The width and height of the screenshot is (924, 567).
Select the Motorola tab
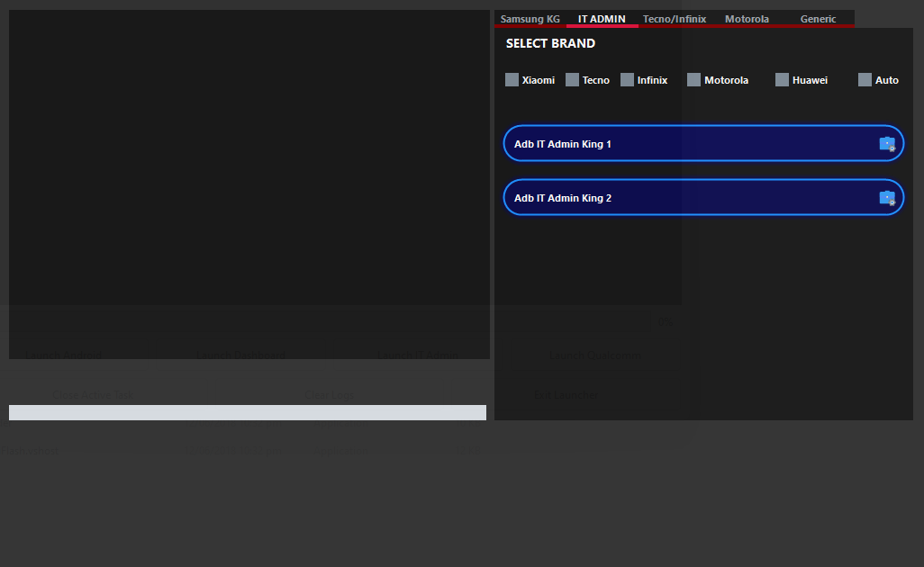pos(747,18)
